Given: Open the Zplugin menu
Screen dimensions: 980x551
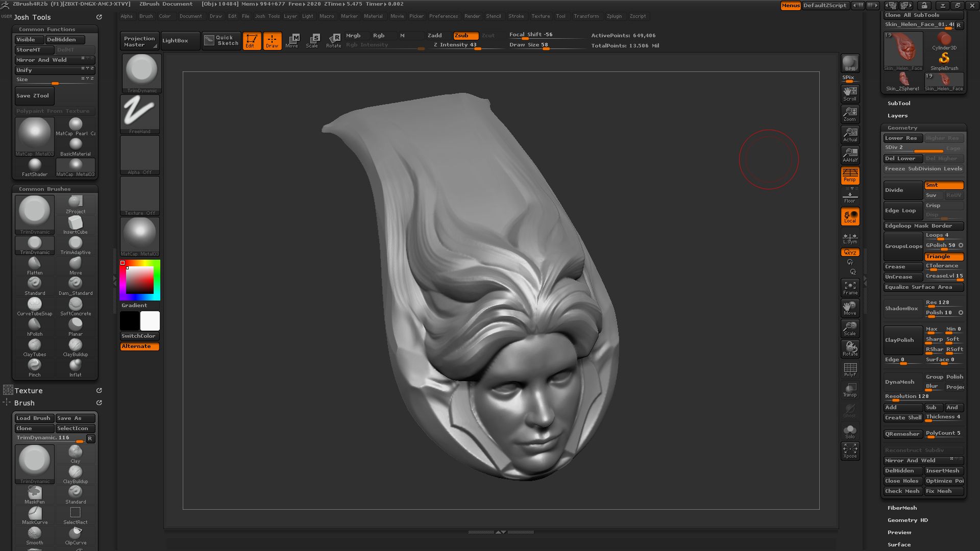Looking at the screenshot, I should [x=614, y=16].
